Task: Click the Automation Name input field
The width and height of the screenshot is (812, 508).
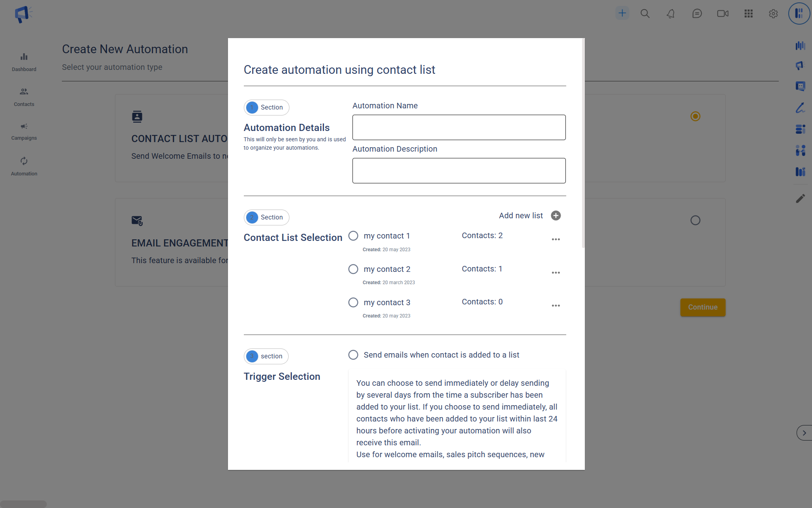Action: [x=459, y=127]
